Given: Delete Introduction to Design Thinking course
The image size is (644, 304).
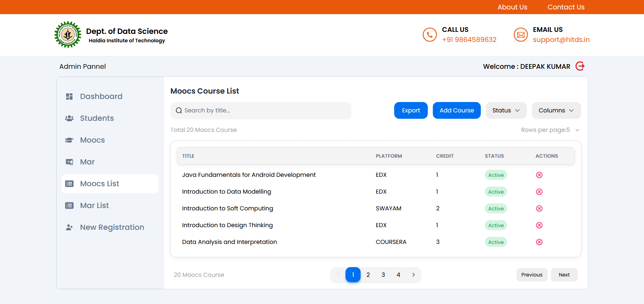Looking at the screenshot, I should (539, 225).
